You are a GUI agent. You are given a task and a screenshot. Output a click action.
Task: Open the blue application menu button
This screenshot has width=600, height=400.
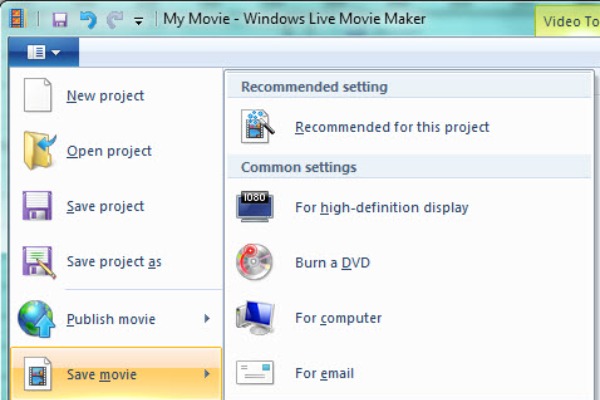pyautogui.click(x=44, y=52)
